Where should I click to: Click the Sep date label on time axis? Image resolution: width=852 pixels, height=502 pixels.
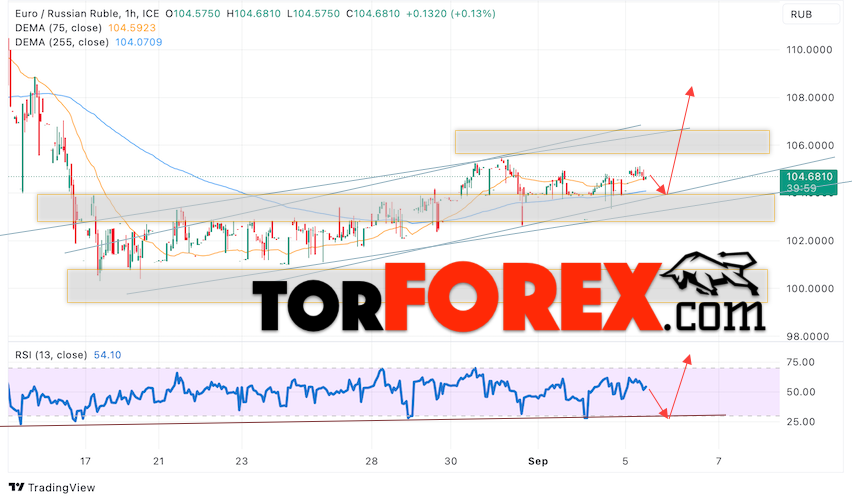[538, 461]
